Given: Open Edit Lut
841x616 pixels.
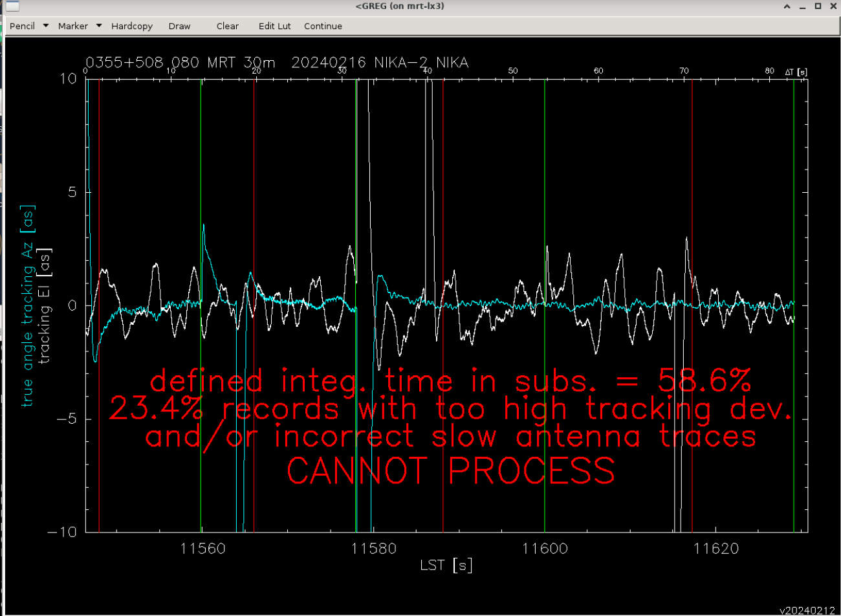Looking at the screenshot, I should 274,26.
